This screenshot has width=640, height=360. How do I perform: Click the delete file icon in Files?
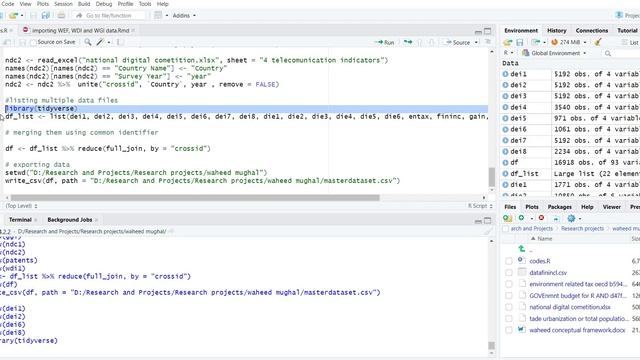pyautogui.click(x=541, y=218)
